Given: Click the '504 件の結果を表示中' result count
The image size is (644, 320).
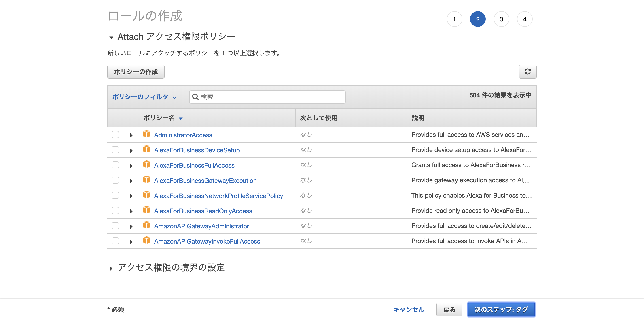Looking at the screenshot, I should tap(500, 95).
